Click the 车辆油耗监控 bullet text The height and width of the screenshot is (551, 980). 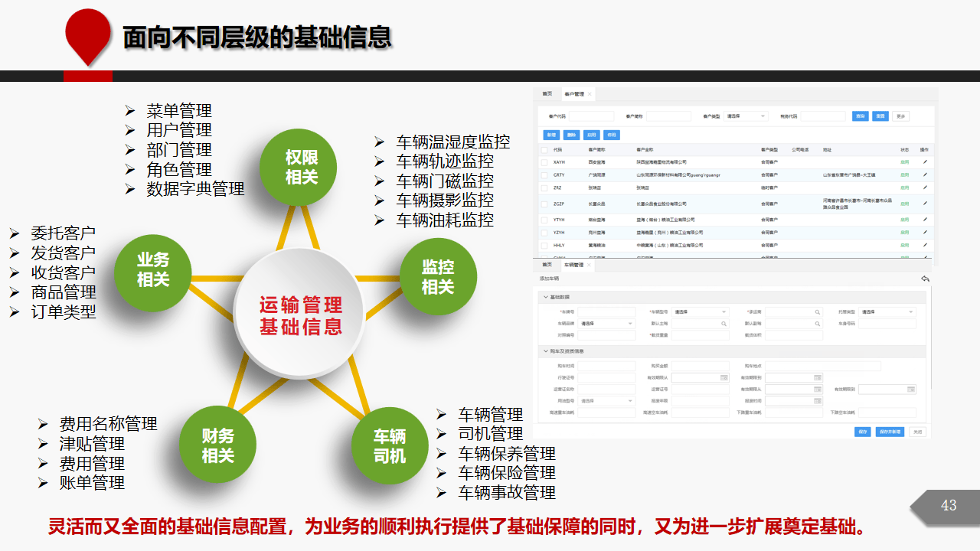coord(445,220)
